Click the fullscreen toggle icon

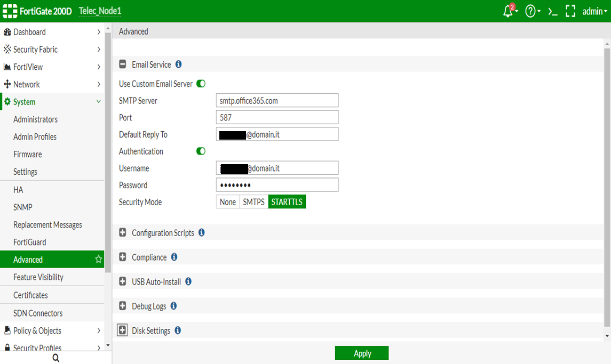[570, 11]
